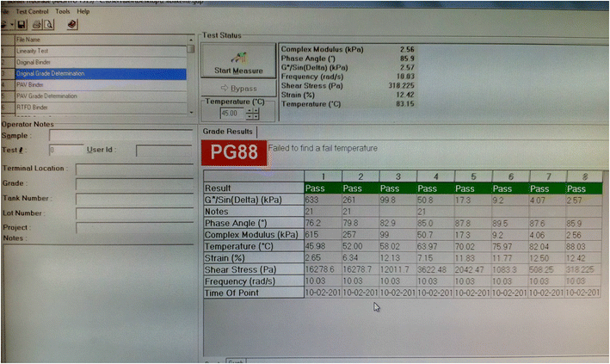Click the Result row label

coord(254,188)
